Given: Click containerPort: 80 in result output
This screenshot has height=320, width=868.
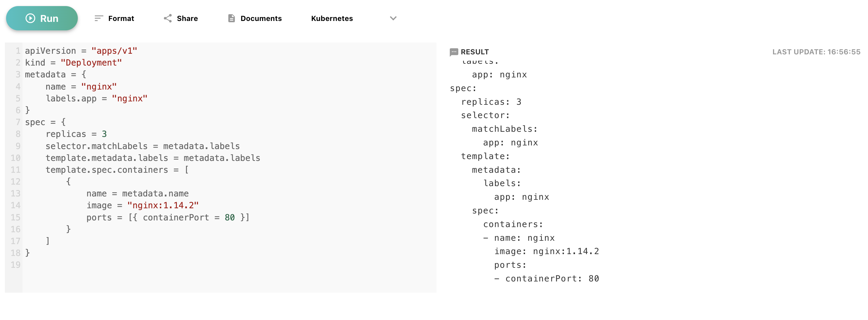Looking at the screenshot, I should 552,279.
